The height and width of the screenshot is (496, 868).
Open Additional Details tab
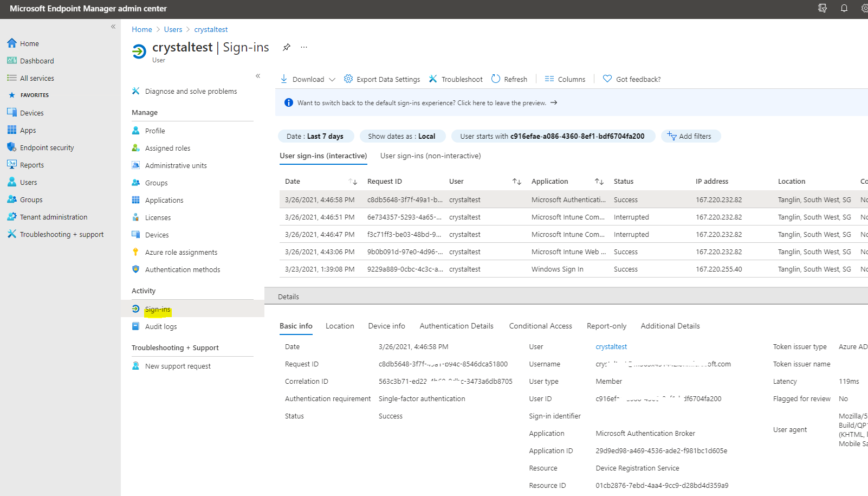[x=670, y=326]
